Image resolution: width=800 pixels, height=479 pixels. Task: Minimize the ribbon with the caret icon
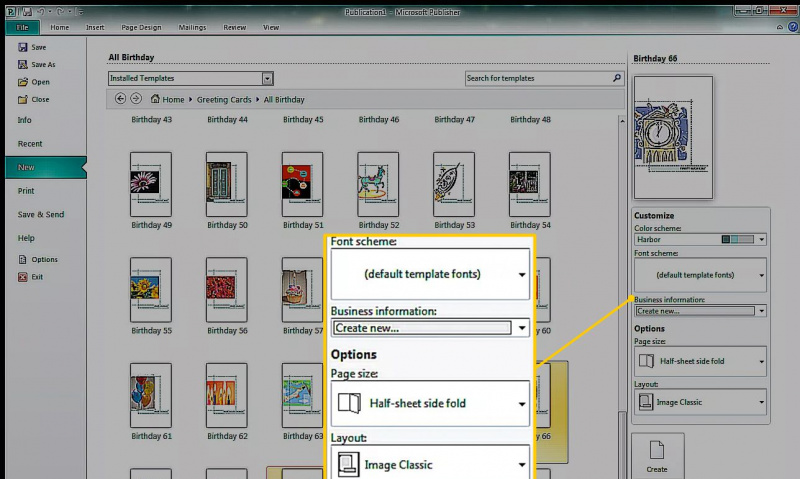pos(780,28)
